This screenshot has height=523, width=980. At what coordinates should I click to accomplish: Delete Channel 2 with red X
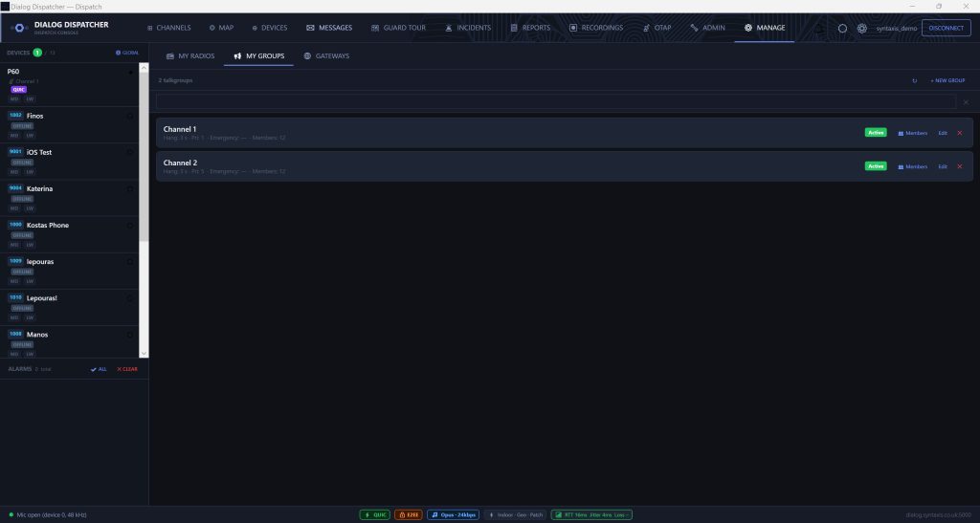[x=960, y=166]
